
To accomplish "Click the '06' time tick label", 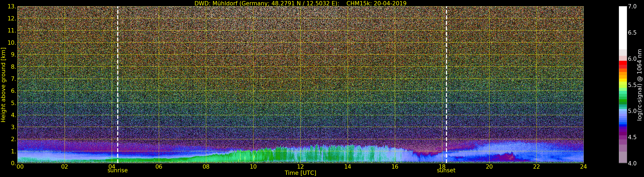I will pos(159,166).
